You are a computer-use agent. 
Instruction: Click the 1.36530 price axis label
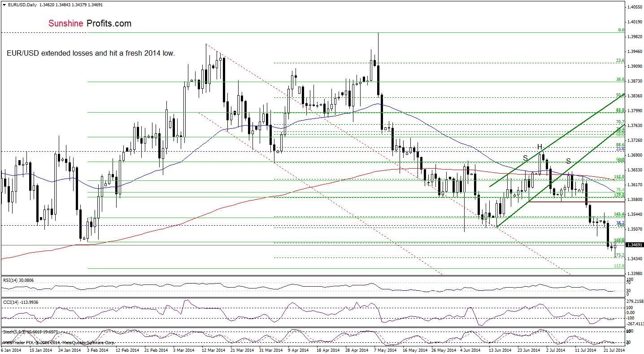(635, 170)
